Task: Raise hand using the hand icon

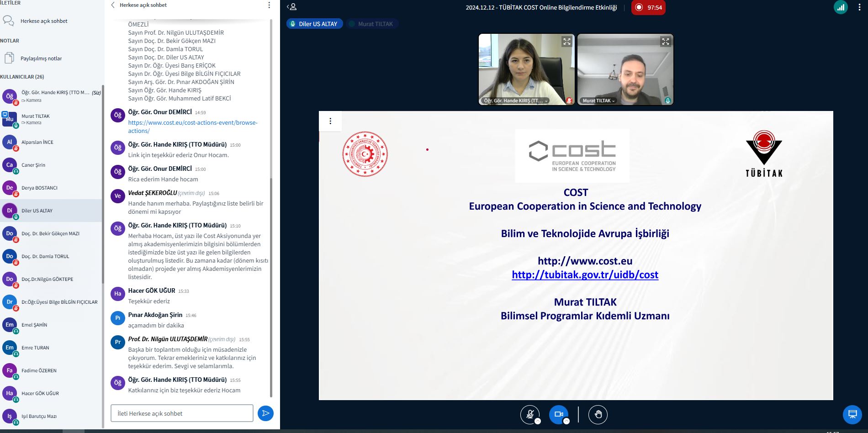Action: (598, 414)
